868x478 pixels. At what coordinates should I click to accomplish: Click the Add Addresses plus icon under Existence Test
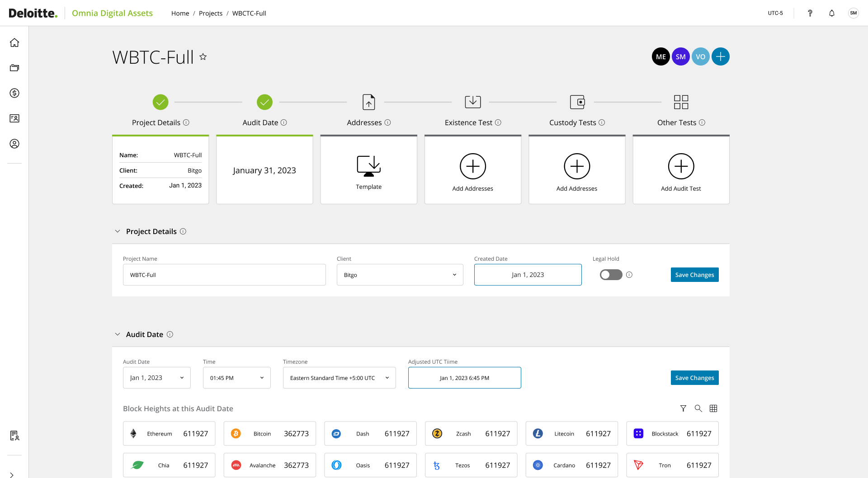point(472,166)
